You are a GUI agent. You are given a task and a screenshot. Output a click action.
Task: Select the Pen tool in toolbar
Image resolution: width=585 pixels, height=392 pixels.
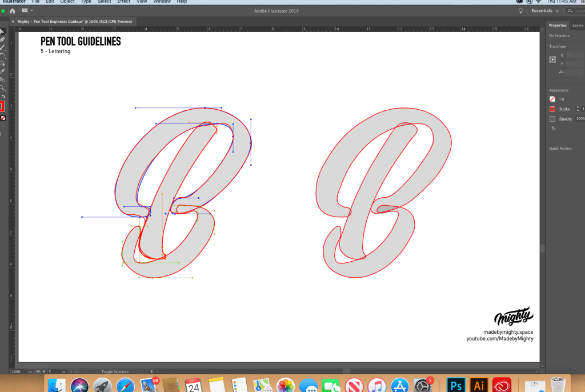pyautogui.click(x=2, y=39)
